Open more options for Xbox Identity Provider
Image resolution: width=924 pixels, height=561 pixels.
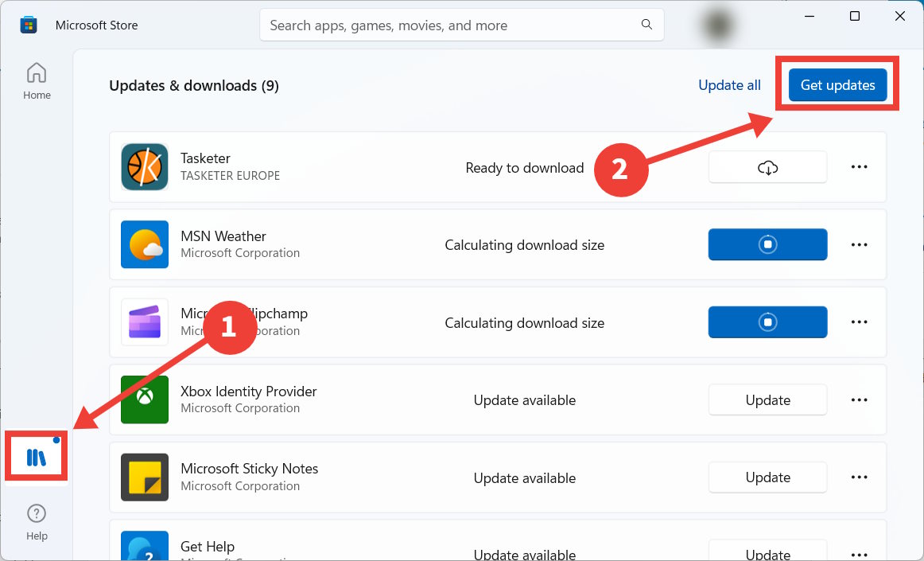click(x=860, y=399)
